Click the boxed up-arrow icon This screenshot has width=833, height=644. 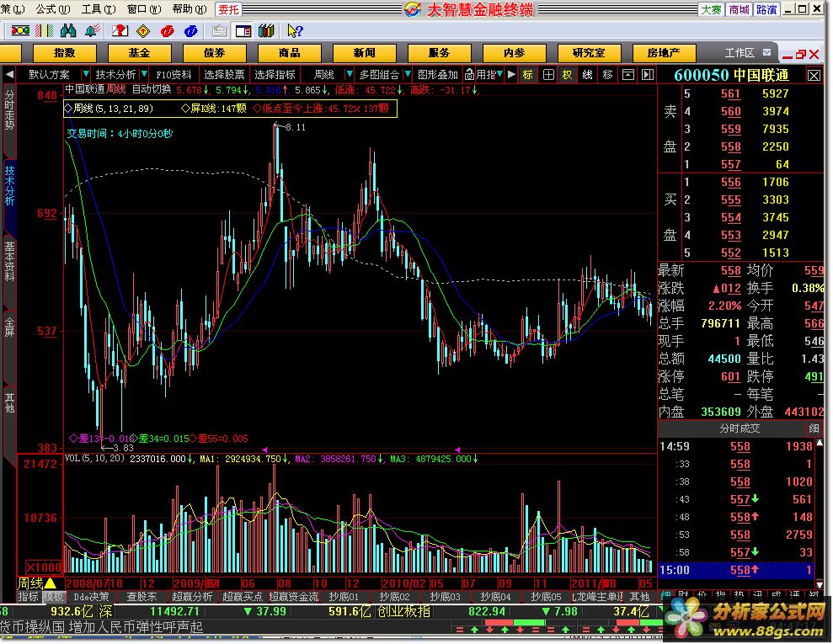(628, 74)
